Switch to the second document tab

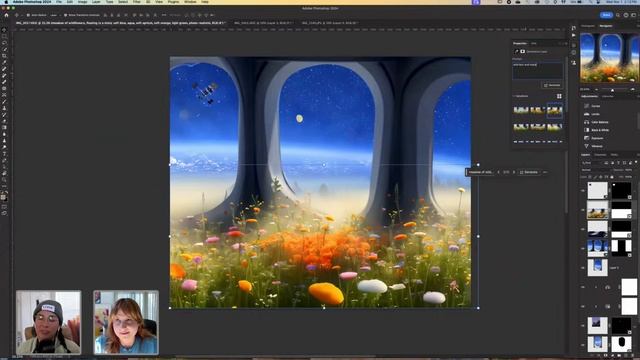263,23
